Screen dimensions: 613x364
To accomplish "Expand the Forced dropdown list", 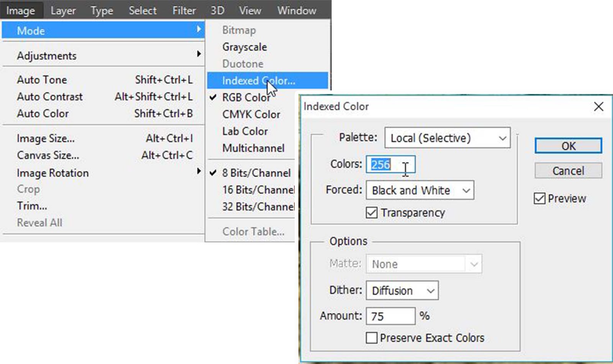I will click(420, 190).
